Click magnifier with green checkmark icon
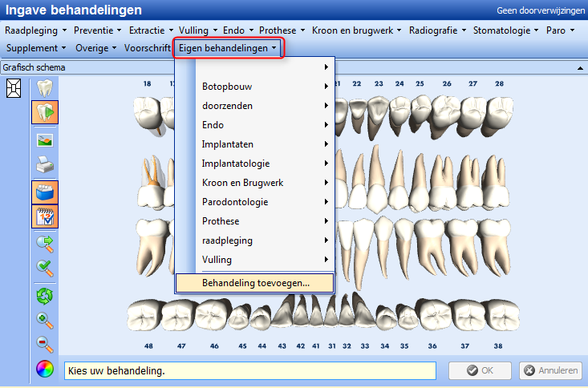Screen dimensions: 588x388 (45, 268)
